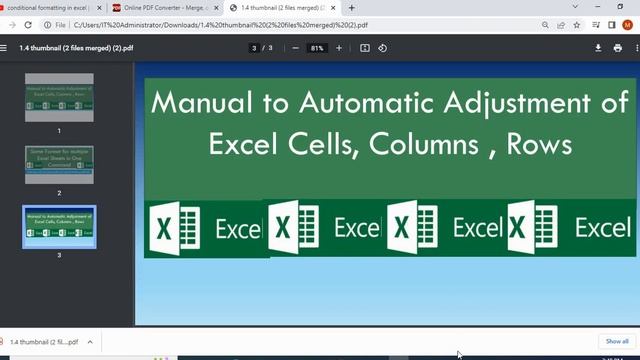Expand the downloaded file options chevron
The width and height of the screenshot is (640, 360).
pos(90,342)
